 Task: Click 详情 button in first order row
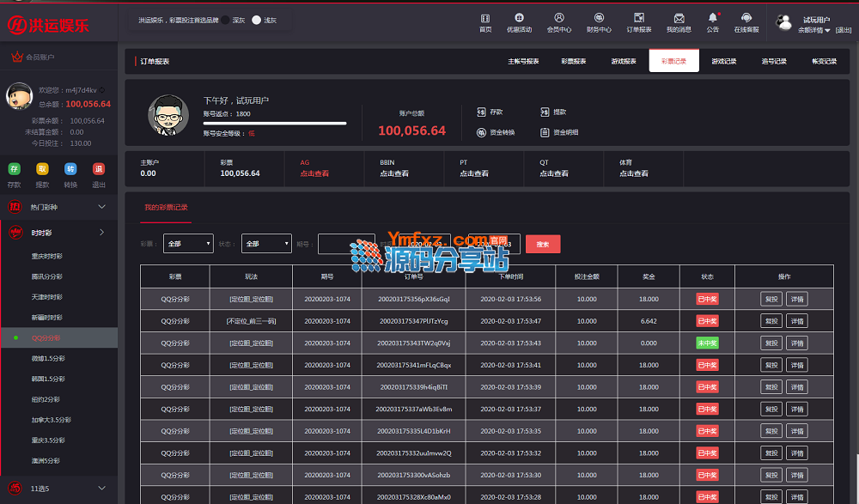point(797,299)
